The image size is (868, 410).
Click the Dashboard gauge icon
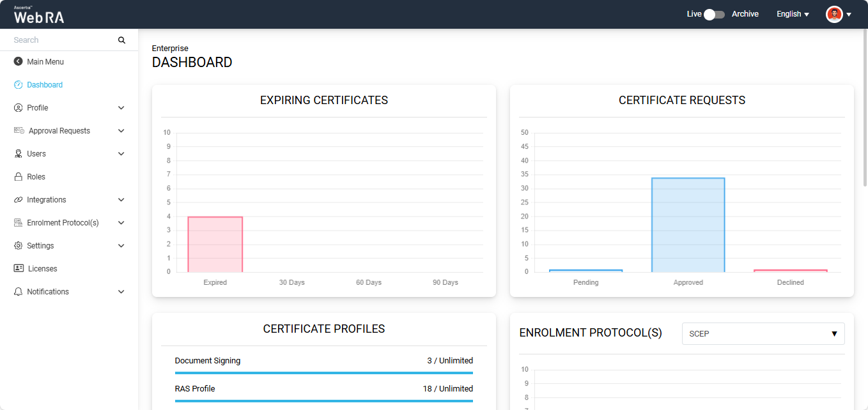coord(18,85)
